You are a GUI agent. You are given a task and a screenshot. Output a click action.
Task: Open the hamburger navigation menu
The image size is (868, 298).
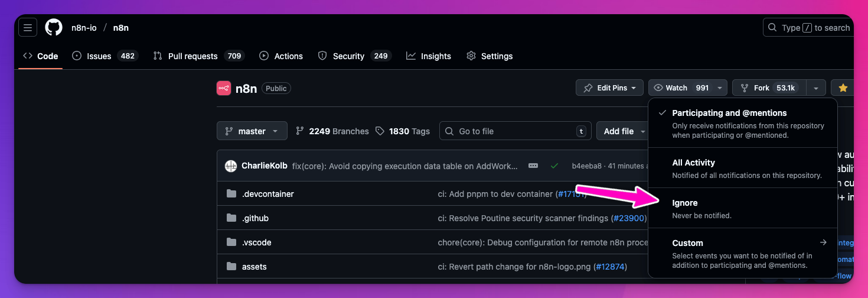point(28,27)
